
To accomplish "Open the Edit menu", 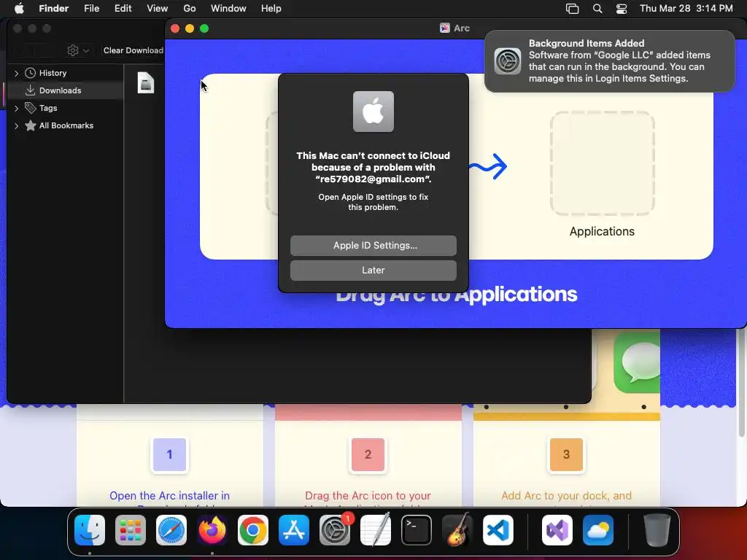I will tap(123, 9).
